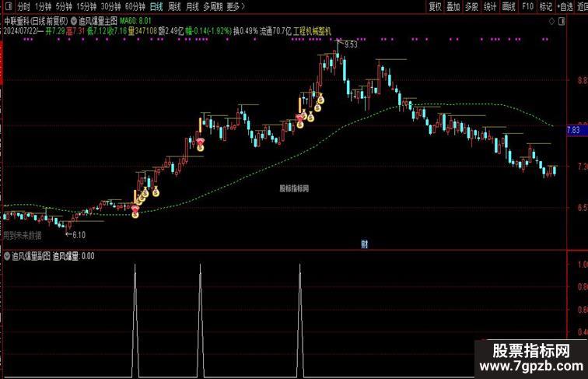Click the 2024/07/22 date label
The image size is (588, 379).
pyautogui.click(x=20, y=31)
